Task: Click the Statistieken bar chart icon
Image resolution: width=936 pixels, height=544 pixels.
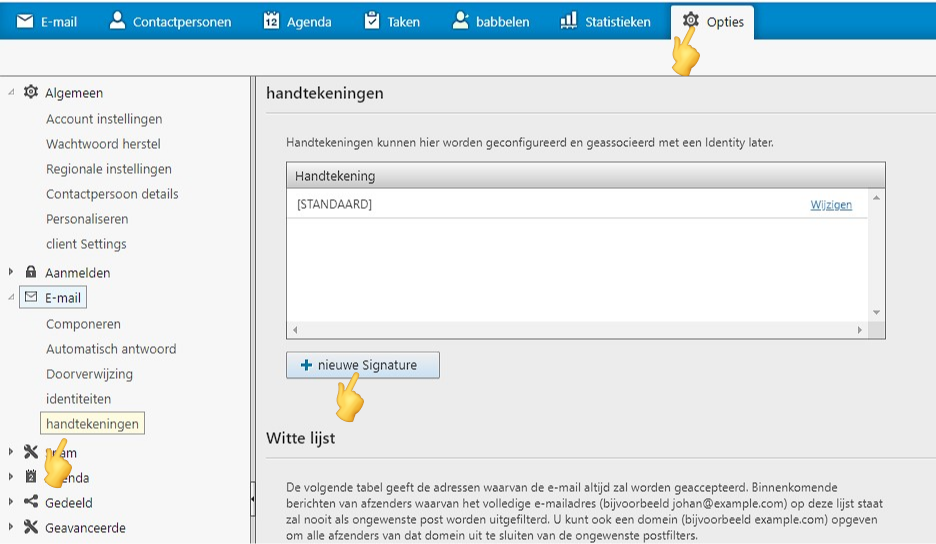Action: pyautogui.click(x=568, y=21)
